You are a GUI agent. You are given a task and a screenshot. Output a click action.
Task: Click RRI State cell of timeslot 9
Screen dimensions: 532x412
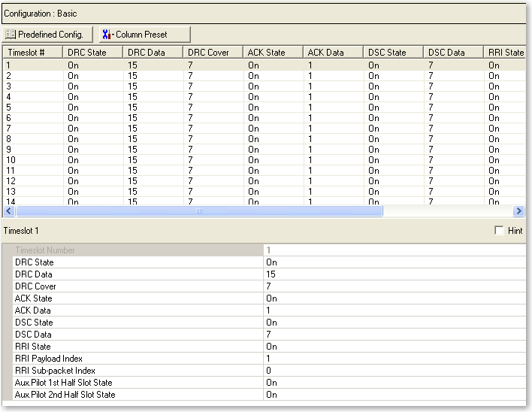coord(505,150)
